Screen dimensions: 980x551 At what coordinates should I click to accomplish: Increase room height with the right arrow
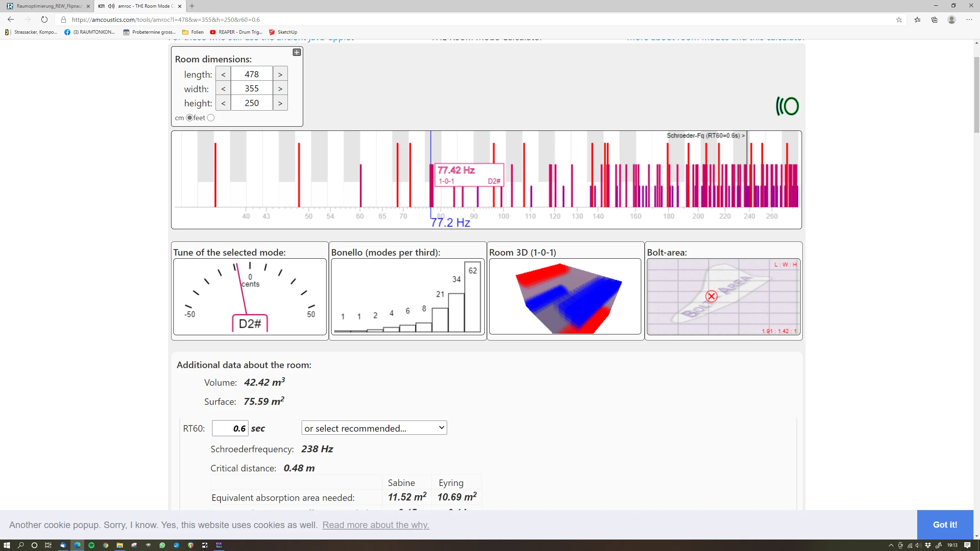[x=280, y=103]
